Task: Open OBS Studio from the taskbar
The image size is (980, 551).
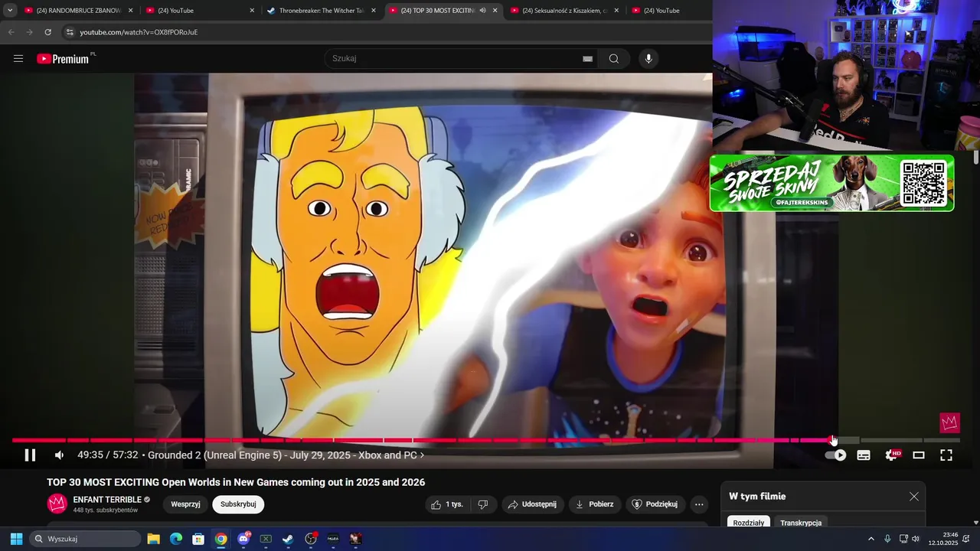Action: tap(311, 539)
